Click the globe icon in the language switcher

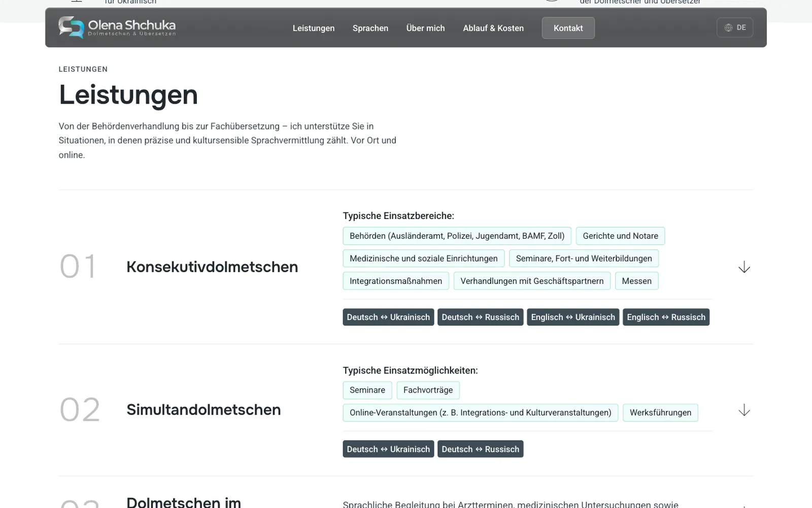coord(728,28)
